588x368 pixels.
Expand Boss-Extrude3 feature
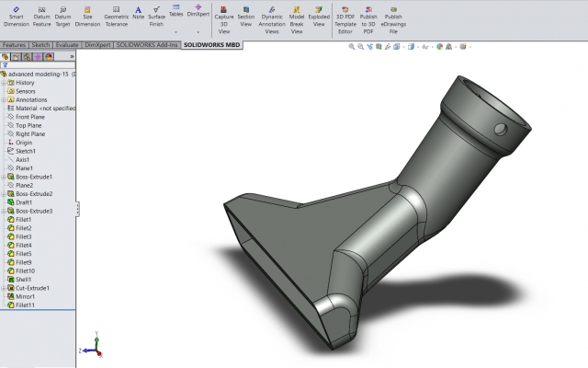click(x=4, y=211)
